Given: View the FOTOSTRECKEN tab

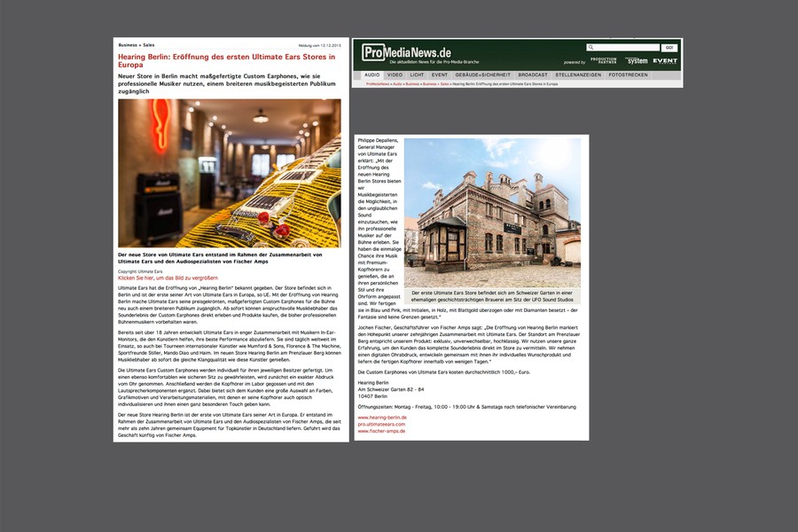Looking at the screenshot, I should point(628,75).
